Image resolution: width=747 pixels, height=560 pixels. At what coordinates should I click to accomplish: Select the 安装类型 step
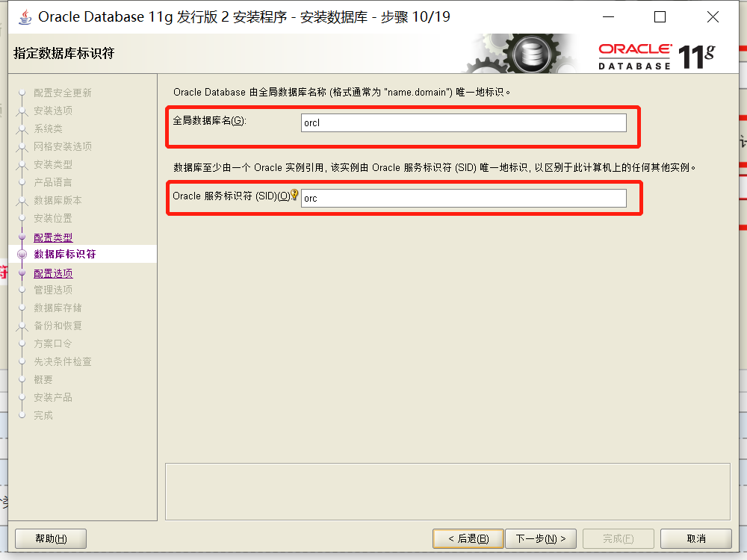tap(53, 165)
